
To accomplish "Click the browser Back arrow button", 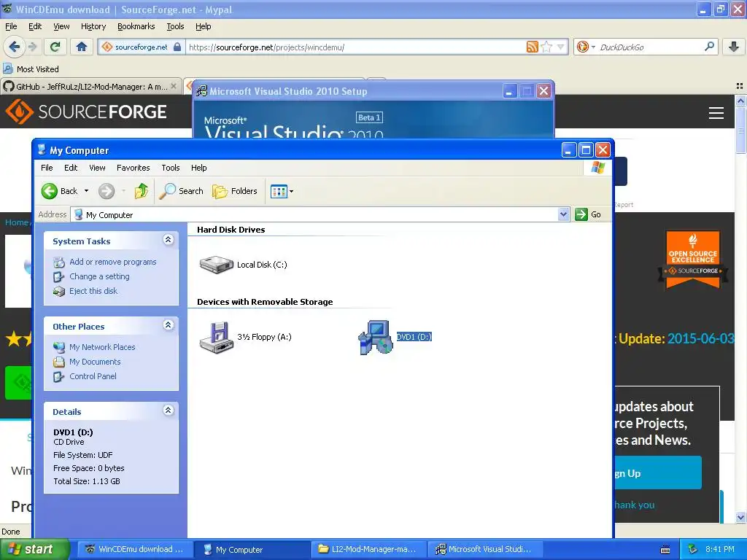I will pos(14,47).
